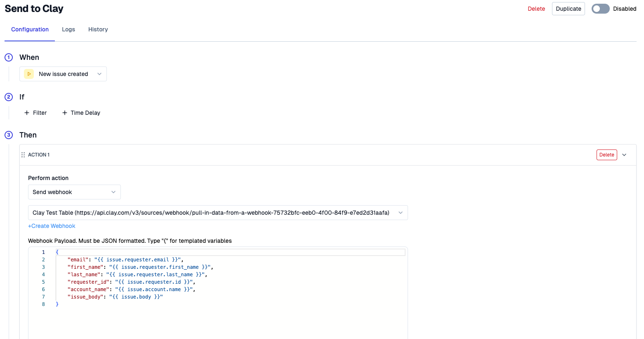This screenshot has width=644, height=339.
Task: Click the drag handle beside ACTION 1
Action: (23, 155)
